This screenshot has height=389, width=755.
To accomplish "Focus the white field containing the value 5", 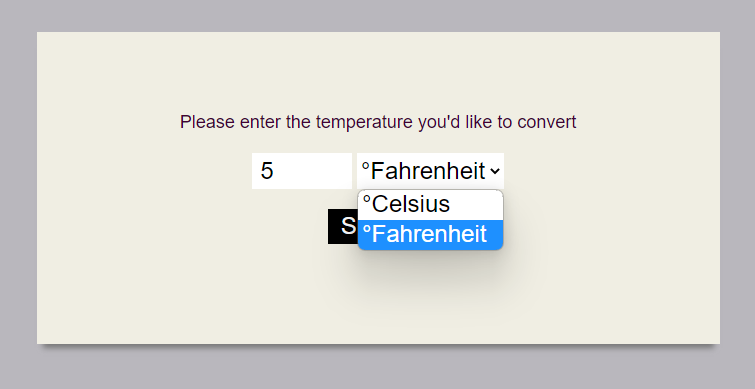I will 302,171.
